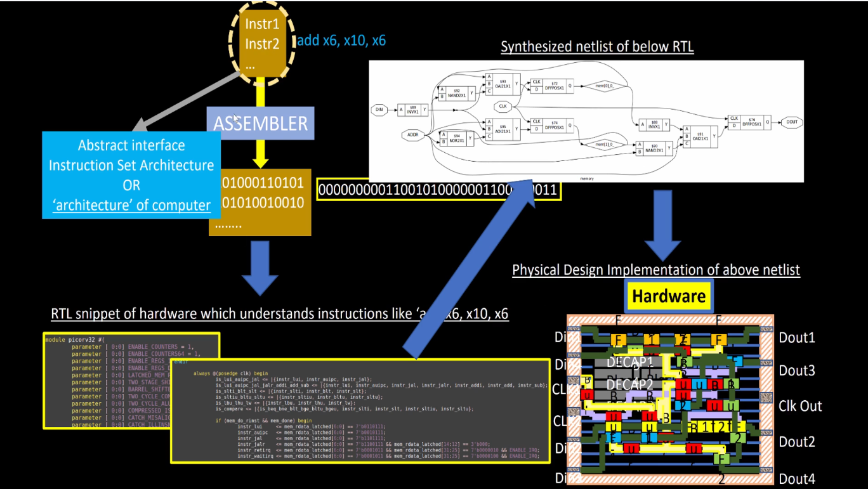Select the CLK hexagon in the netlist
This screenshot has width=868, height=489.
click(x=503, y=107)
